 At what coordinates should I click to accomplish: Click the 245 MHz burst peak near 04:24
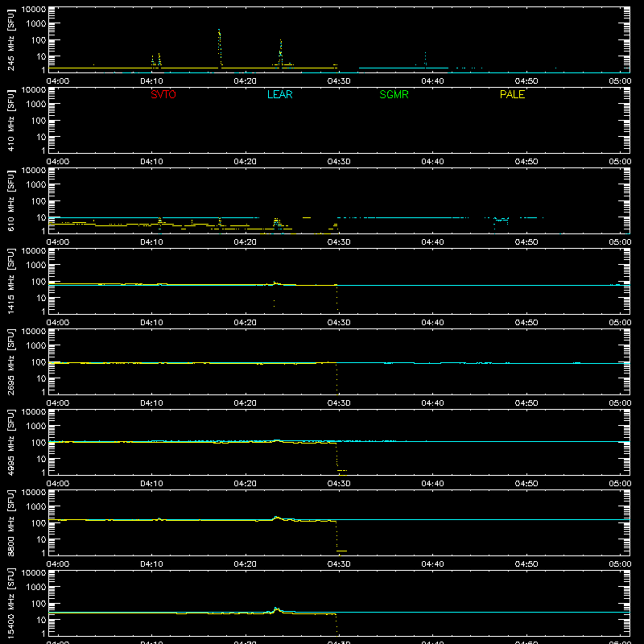[x=280, y=52]
